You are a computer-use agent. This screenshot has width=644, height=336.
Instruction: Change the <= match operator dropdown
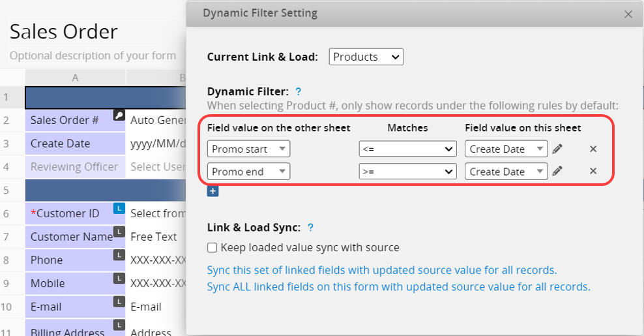tap(408, 149)
